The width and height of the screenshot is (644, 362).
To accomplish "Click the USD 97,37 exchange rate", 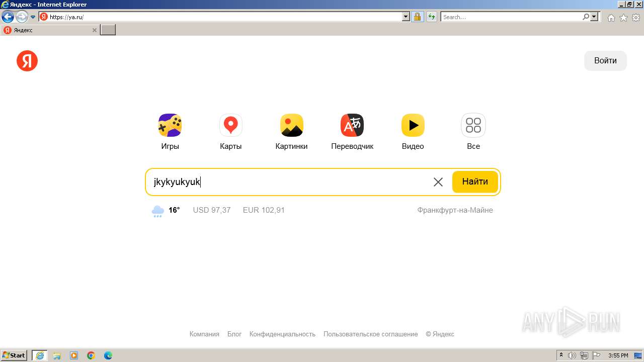I will [212, 210].
